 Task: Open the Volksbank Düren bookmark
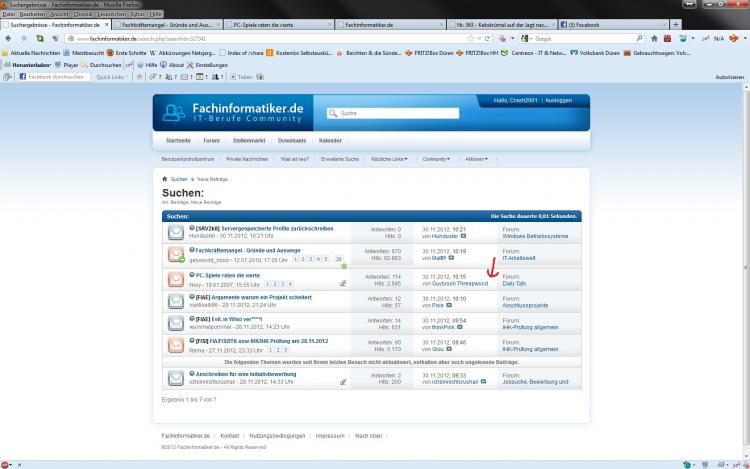(x=595, y=53)
